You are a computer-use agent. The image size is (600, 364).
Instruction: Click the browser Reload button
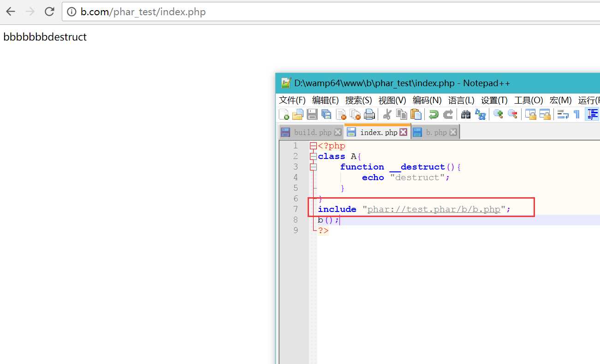point(49,12)
